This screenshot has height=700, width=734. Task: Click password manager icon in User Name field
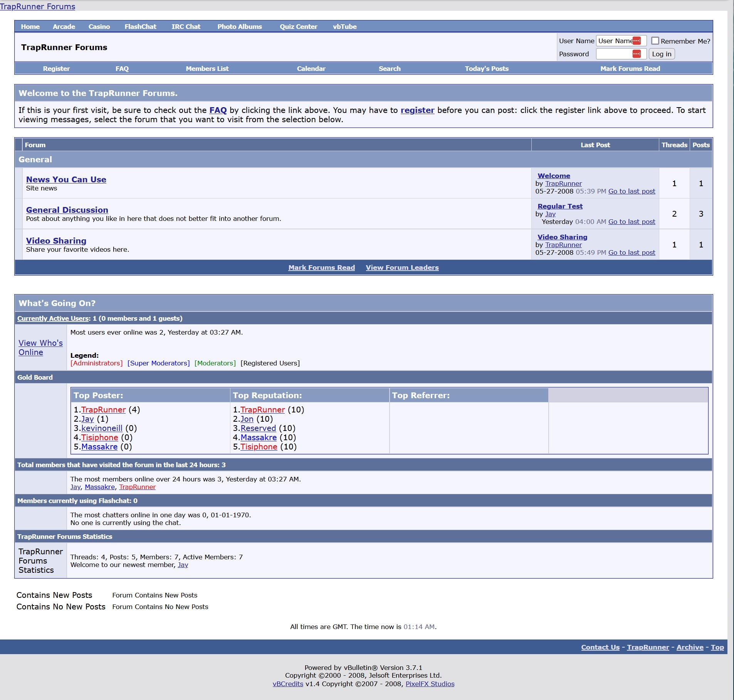(x=637, y=41)
